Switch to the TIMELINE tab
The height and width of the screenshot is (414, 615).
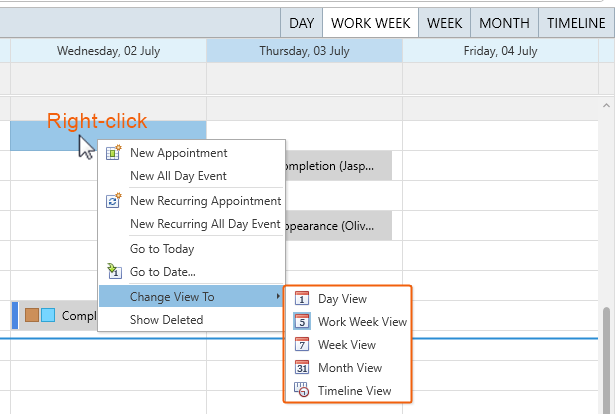click(x=576, y=23)
